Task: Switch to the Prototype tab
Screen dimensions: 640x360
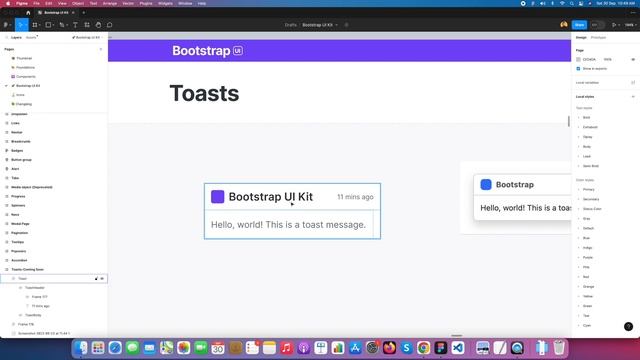Action: (x=598, y=38)
